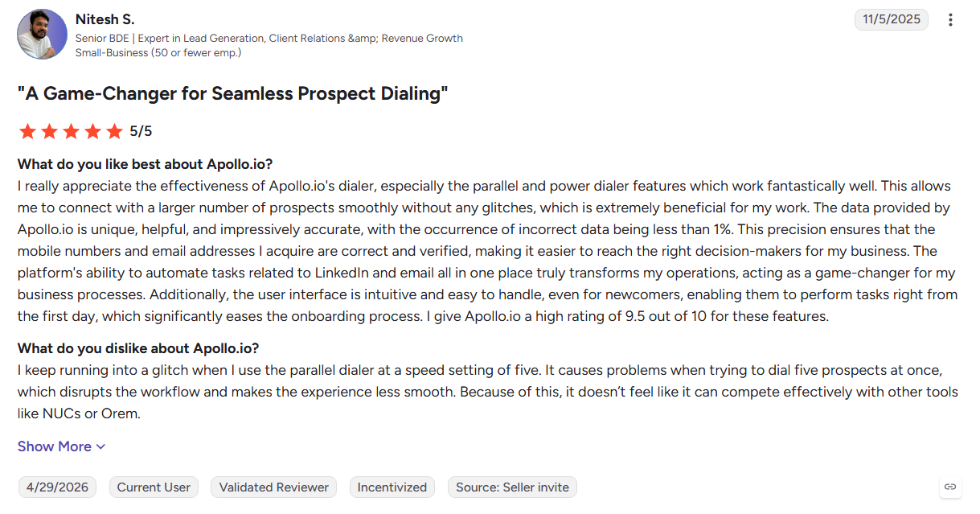
Task: Click the Validated Reviewer tag
Action: click(x=274, y=487)
